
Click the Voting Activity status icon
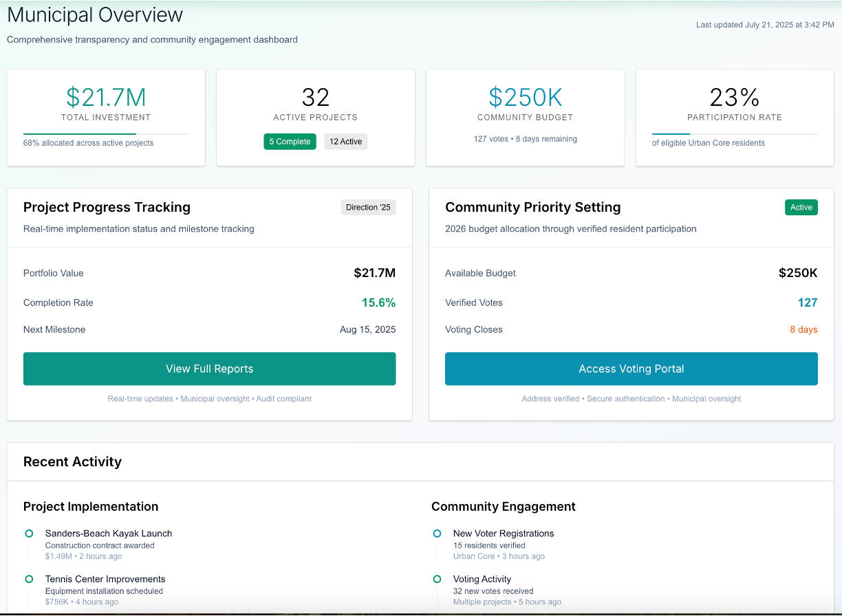[x=437, y=579]
